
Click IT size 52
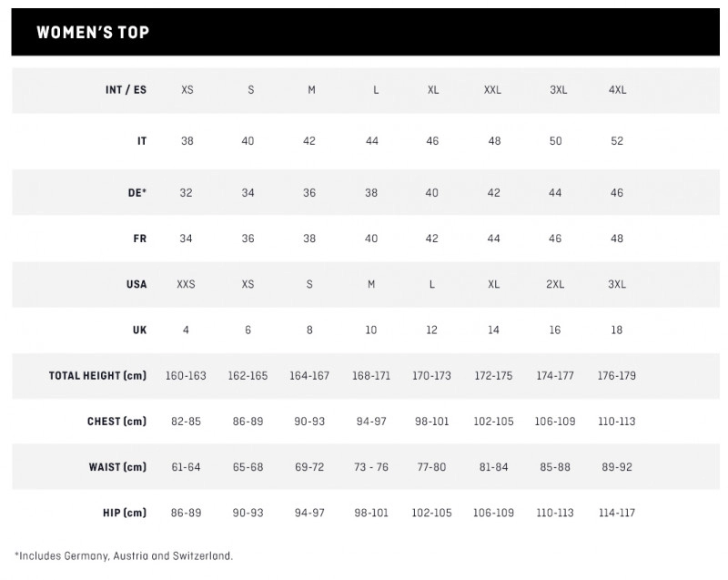(x=617, y=141)
